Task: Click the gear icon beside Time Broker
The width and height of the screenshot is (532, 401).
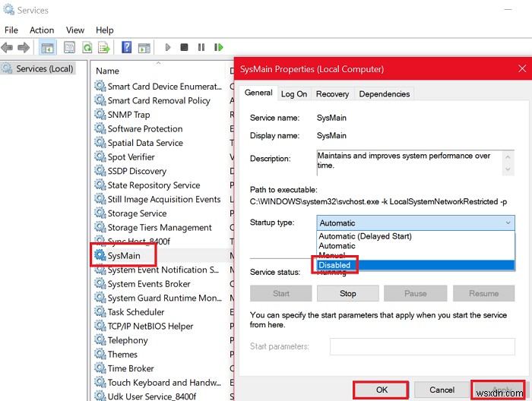Action: click(100, 368)
